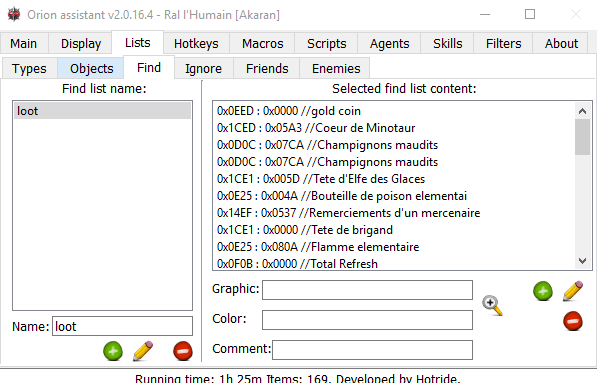Edit selected content item pencil icon
597x383 pixels.
click(x=573, y=291)
